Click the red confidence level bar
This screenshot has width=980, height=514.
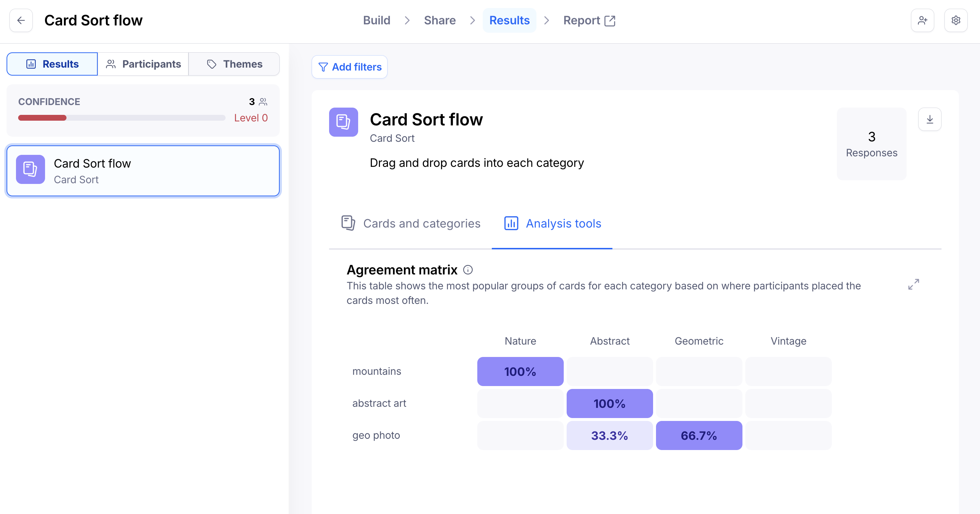[42, 118]
